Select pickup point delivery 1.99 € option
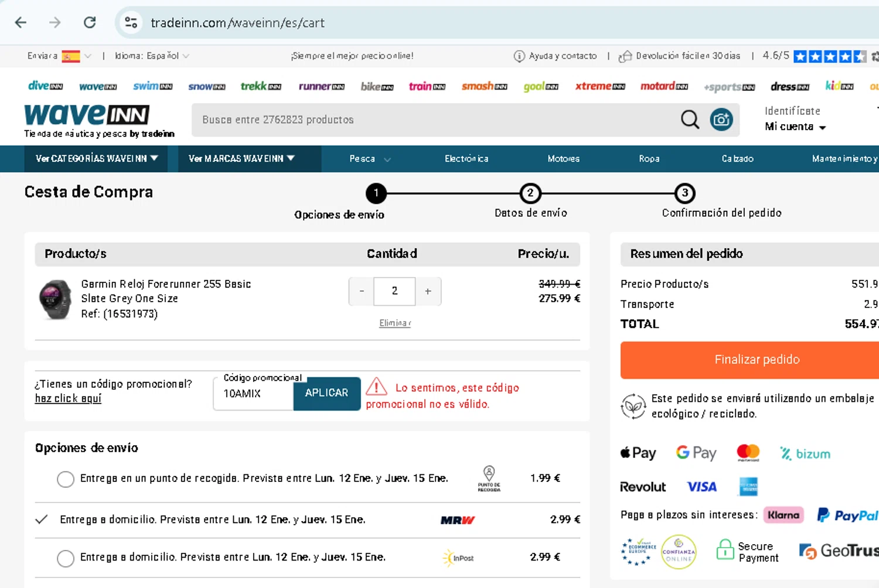Screen dimensions: 879x588 (66, 479)
